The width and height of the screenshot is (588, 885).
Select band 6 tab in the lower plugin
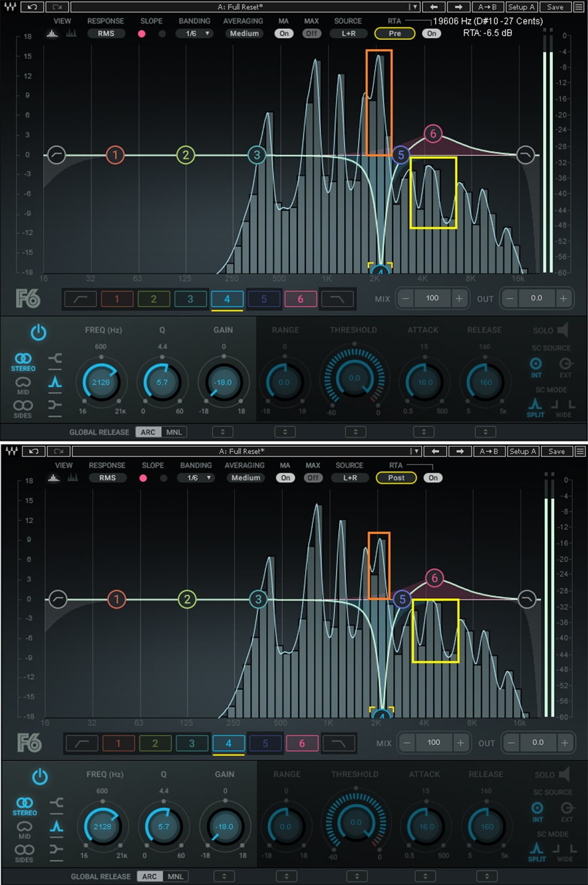tap(302, 743)
